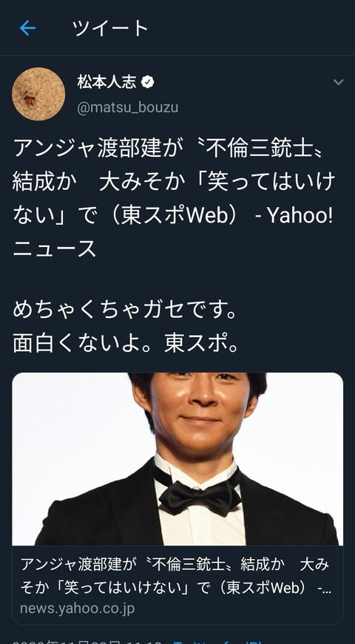Tap the めちゃくちゃガセです。 line
Screen dimensions: 355x644
(x=125, y=310)
